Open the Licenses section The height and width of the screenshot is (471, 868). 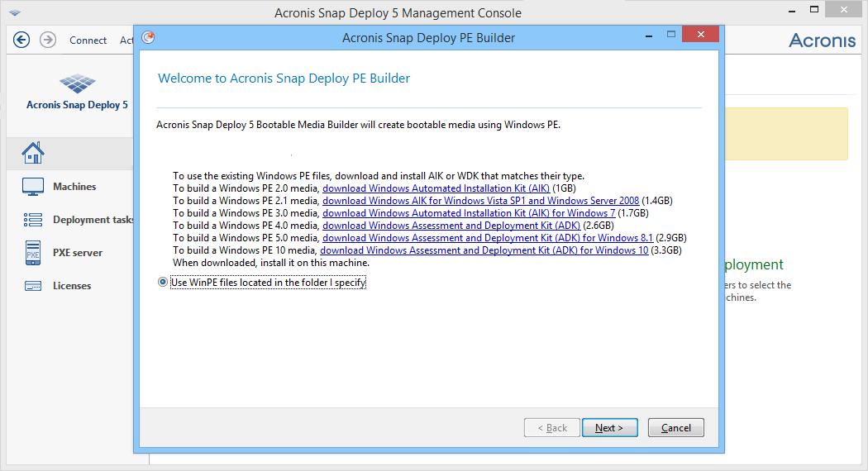pos(72,286)
